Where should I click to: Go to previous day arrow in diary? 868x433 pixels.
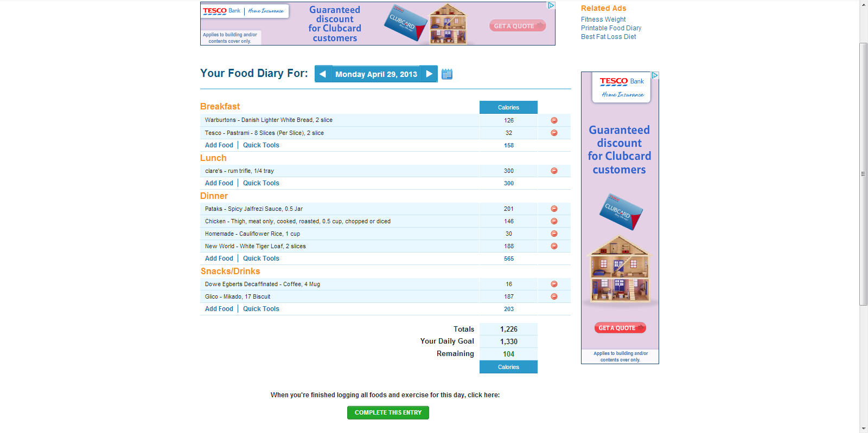click(x=323, y=74)
